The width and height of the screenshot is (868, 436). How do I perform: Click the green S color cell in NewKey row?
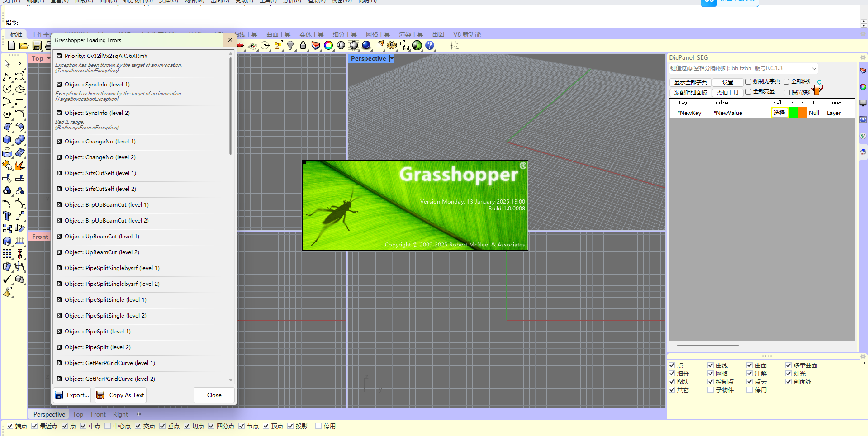793,113
